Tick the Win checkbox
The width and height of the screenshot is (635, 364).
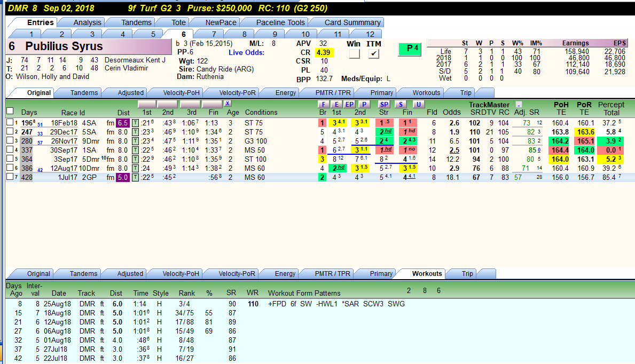pos(355,53)
